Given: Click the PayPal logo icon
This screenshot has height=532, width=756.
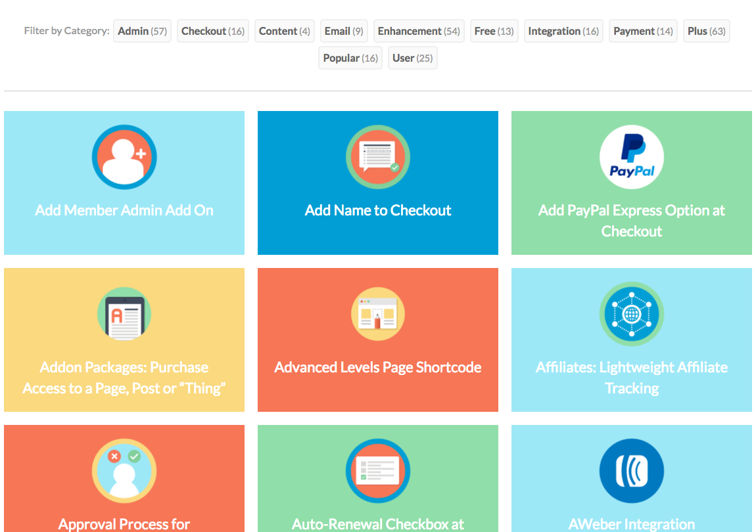Looking at the screenshot, I should click(x=632, y=157).
